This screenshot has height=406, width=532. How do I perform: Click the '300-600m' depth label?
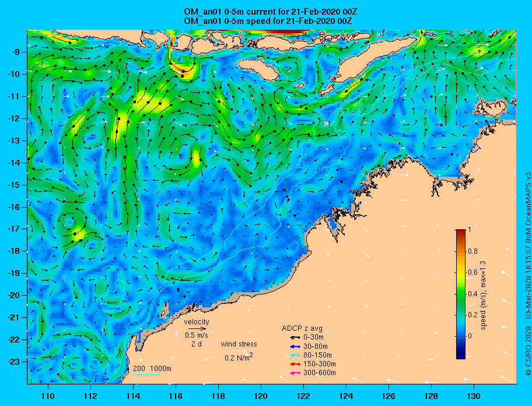(x=320, y=373)
